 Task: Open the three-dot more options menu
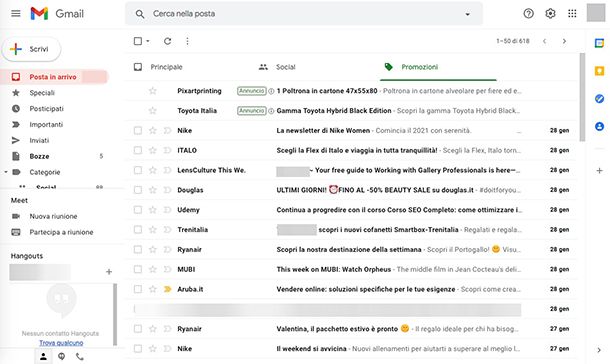point(187,41)
